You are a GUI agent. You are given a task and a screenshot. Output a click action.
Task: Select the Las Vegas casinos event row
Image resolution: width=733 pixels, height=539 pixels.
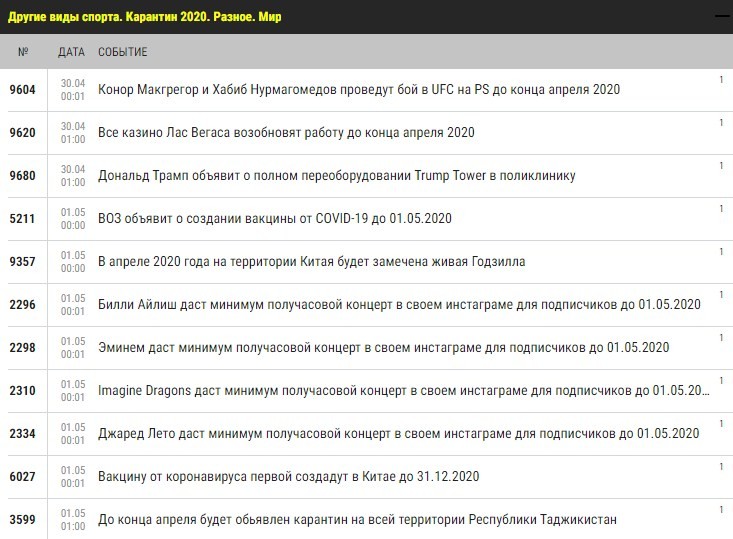point(286,132)
